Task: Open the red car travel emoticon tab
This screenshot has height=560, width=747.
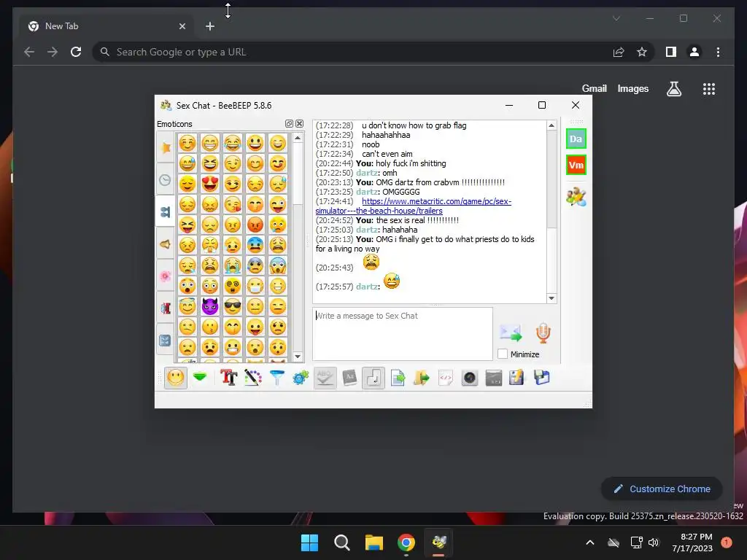Action: tap(166, 308)
